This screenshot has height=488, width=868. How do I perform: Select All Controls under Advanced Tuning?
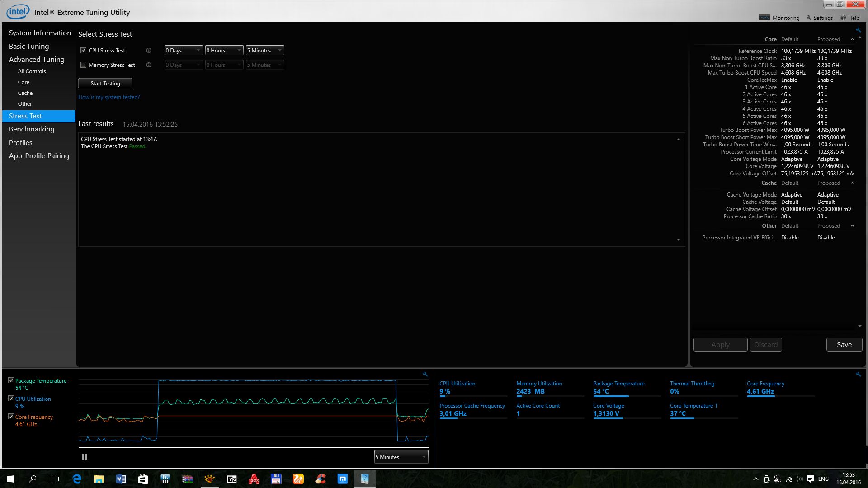pyautogui.click(x=32, y=71)
